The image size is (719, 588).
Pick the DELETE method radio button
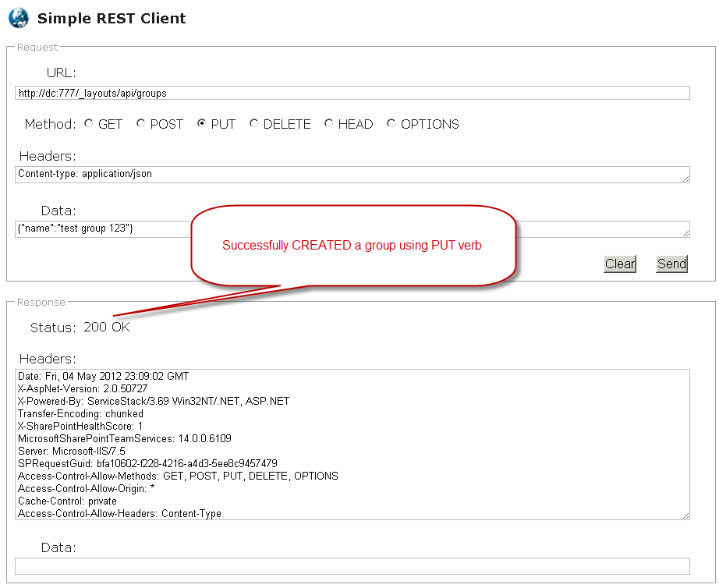tap(254, 123)
